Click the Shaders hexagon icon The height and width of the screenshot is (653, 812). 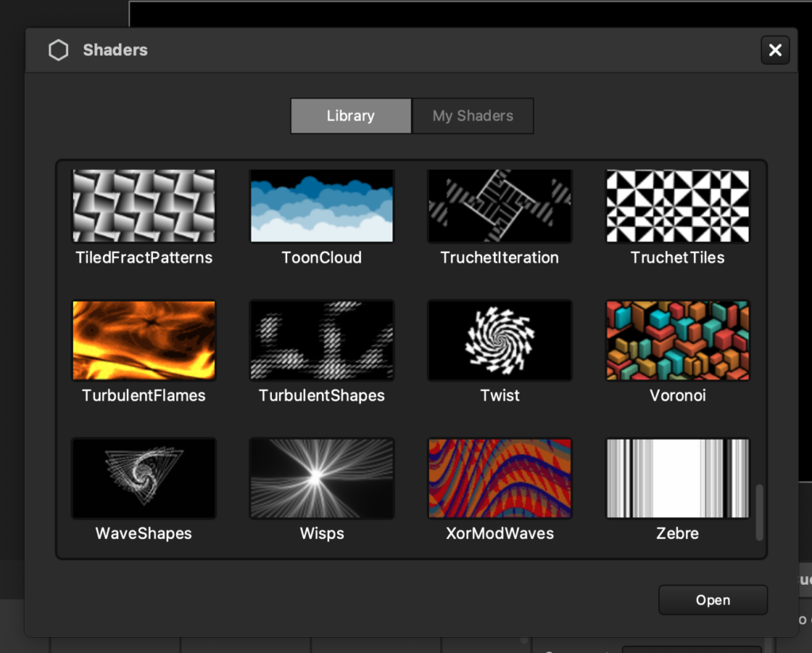[x=59, y=51]
